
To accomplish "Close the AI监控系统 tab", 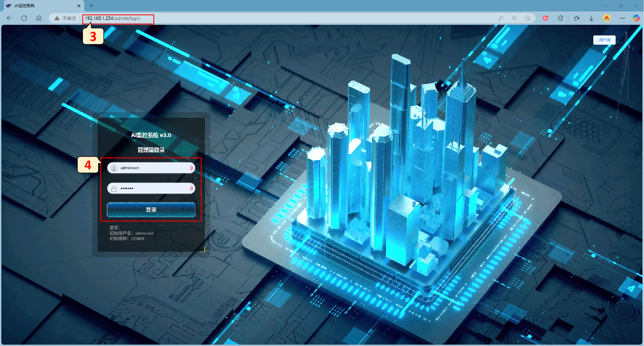I will tap(79, 6).
